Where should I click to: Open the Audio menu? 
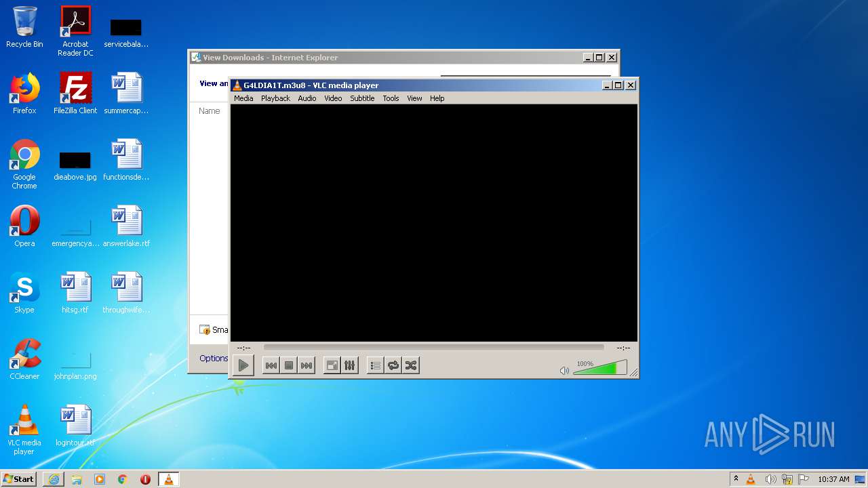pos(307,98)
